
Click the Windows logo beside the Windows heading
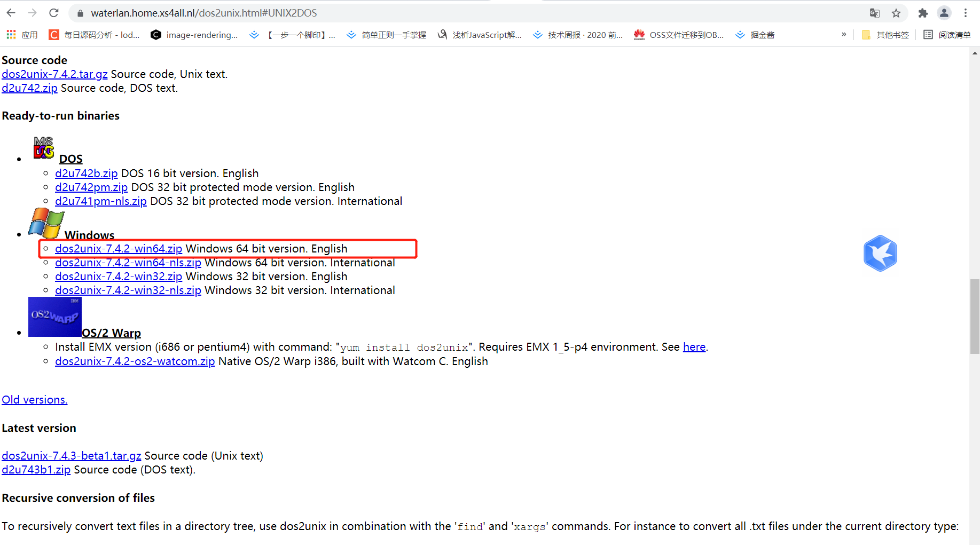point(46,223)
